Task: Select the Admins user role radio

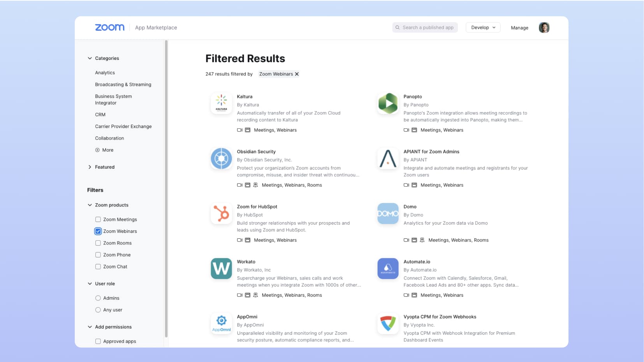Action: coord(98,298)
